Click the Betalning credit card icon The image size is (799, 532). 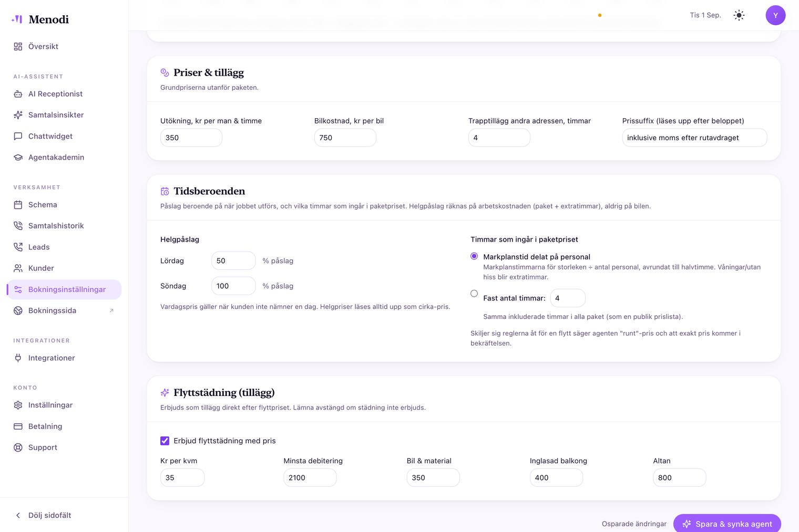pos(18,426)
